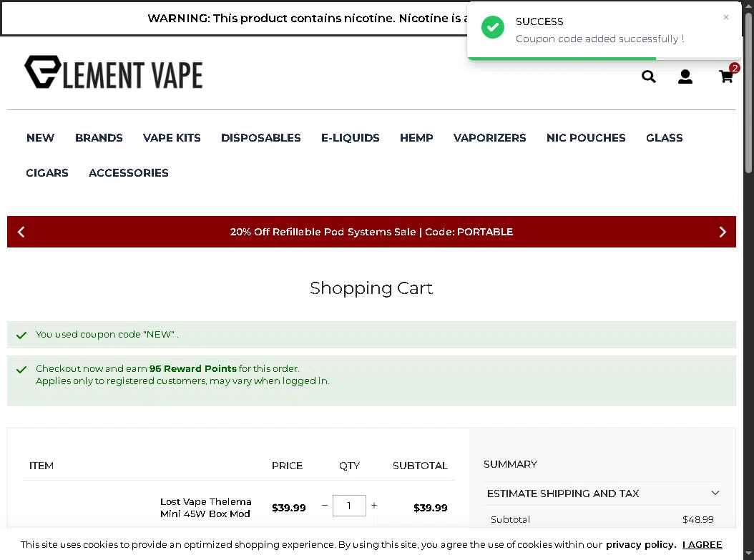Viewport: 754px width, 560px height.
Task: Click the Element Vape logo
Action: pos(114,72)
